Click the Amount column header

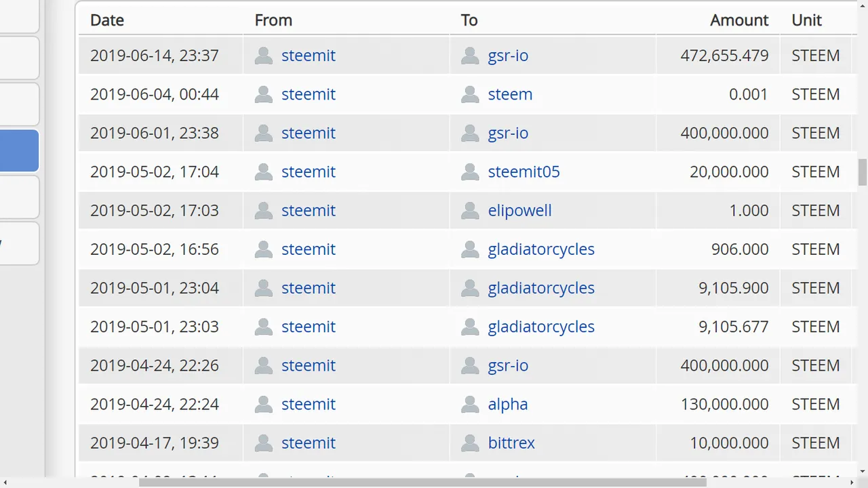[739, 20]
